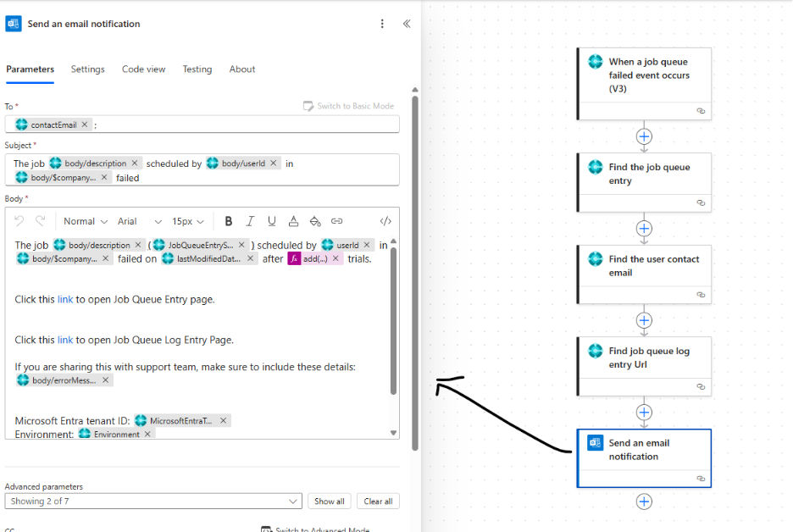
Task: Click the copy icon on the trigger card
Action: tap(701, 110)
